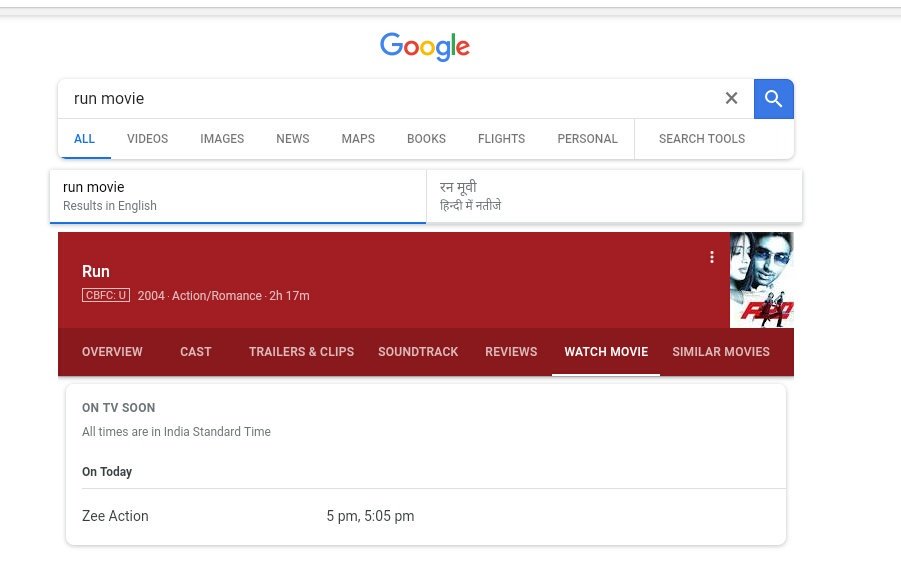901x563 pixels.
Task: Open the REVIEWS tab
Action: (x=511, y=352)
